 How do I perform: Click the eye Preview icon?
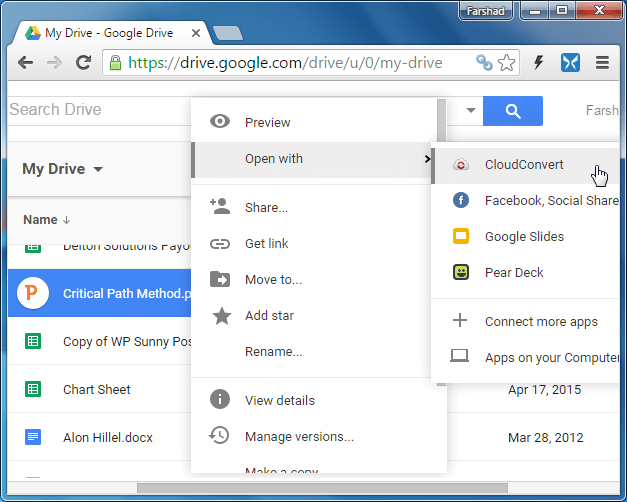click(220, 121)
